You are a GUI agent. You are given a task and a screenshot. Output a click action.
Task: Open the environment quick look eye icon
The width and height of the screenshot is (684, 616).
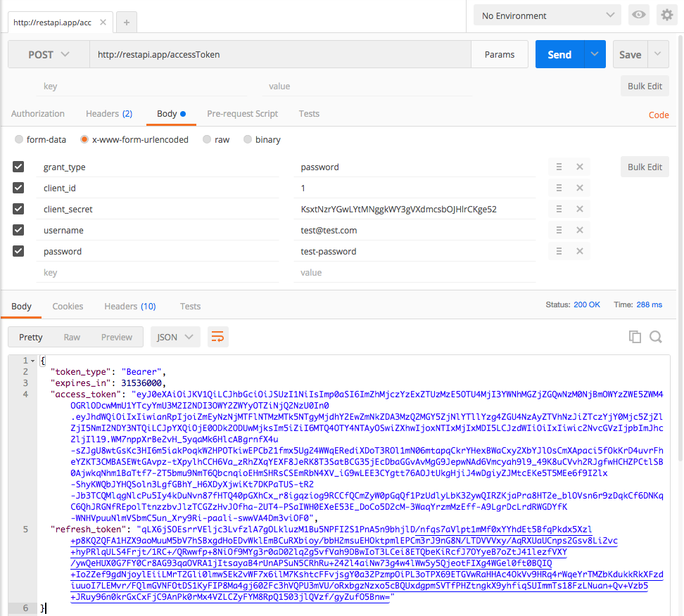639,15
